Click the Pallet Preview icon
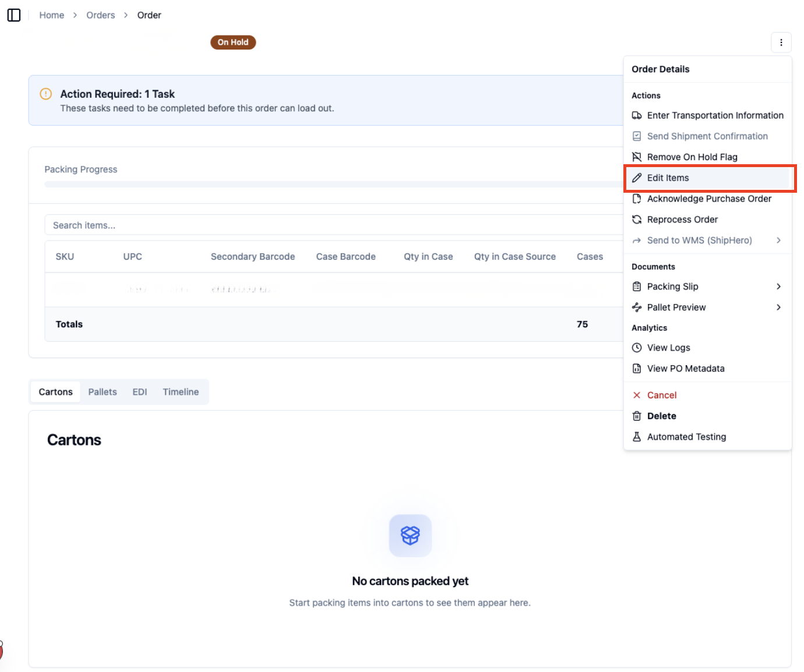Image resolution: width=804 pixels, height=672 pixels. point(637,307)
